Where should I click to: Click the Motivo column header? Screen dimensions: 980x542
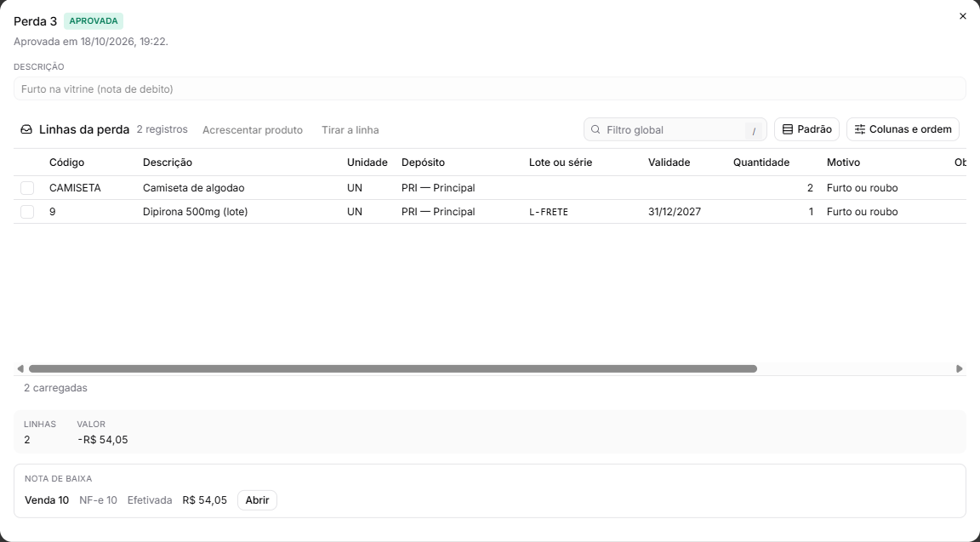(x=843, y=163)
